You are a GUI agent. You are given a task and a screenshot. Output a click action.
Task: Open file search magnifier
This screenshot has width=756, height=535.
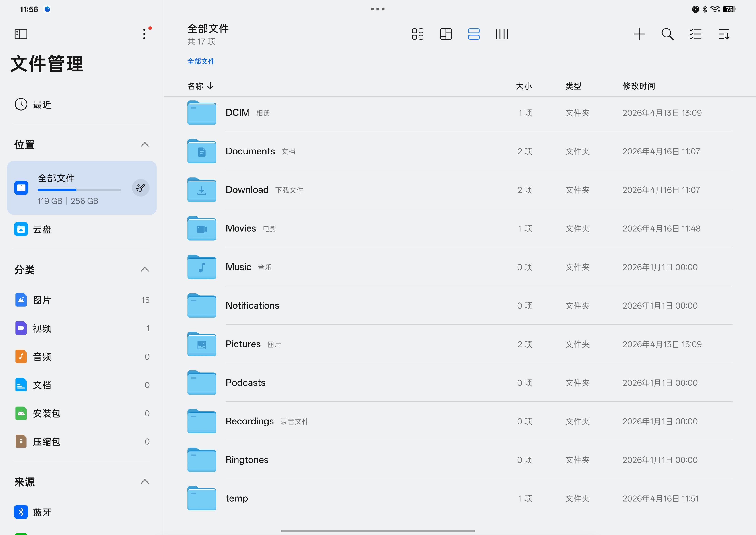667,34
